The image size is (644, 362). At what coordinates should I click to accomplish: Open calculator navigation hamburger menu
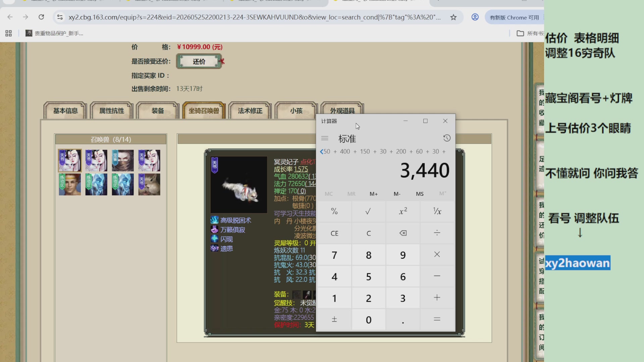[325, 138]
